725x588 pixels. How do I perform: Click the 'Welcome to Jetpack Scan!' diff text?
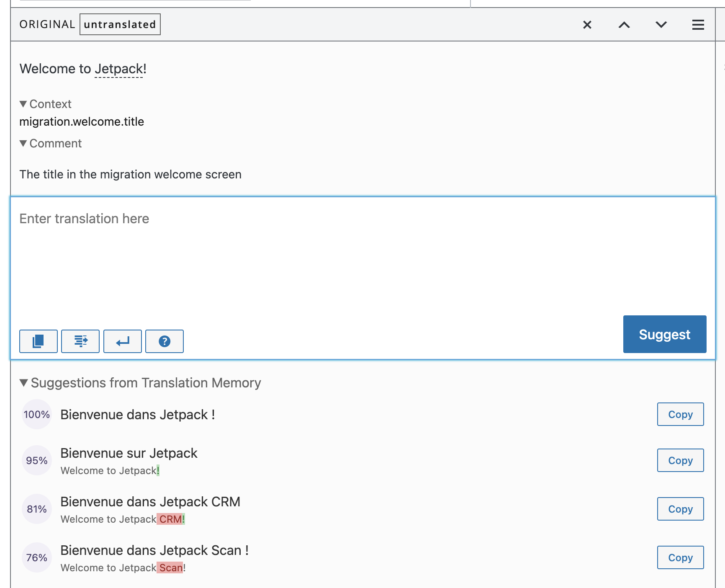[x=123, y=568]
